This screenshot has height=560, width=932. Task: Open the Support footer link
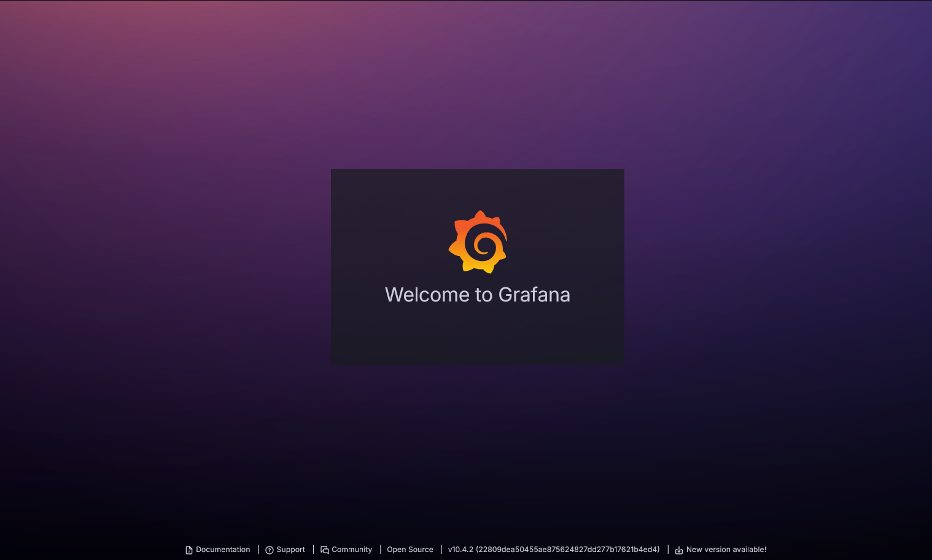290,550
